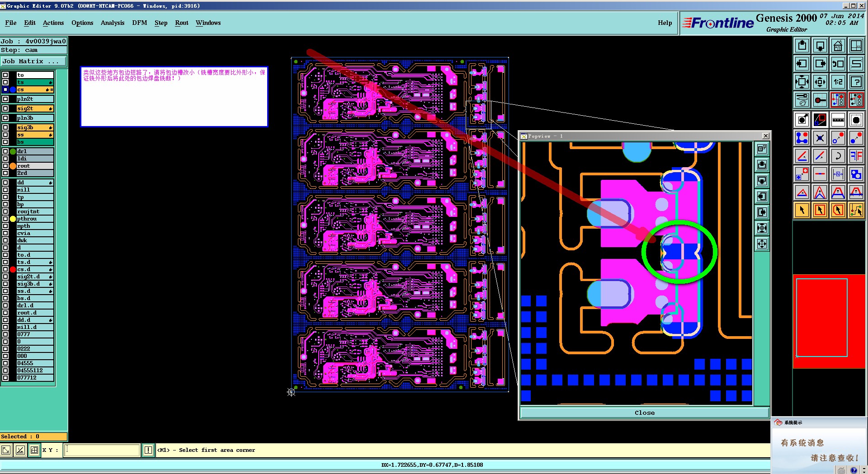Click the red-blue angled line edit icon
Viewport: 868px width, 474px height.
(802, 156)
